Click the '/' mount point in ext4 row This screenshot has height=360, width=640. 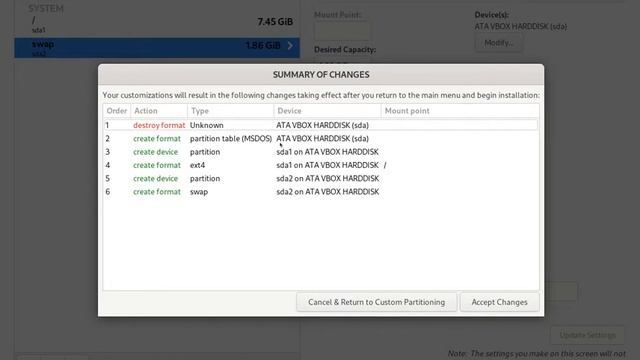coord(385,165)
